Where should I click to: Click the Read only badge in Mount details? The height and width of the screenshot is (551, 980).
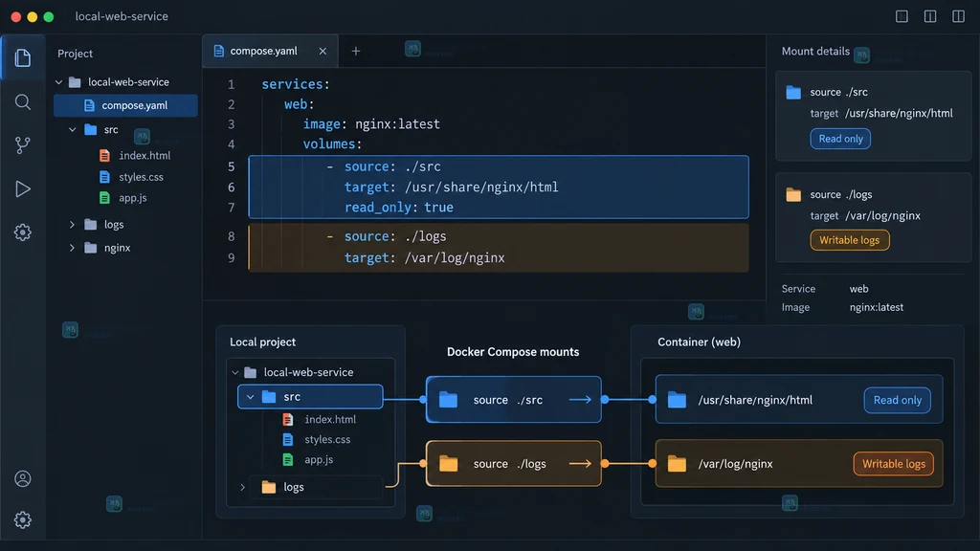pos(840,139)
